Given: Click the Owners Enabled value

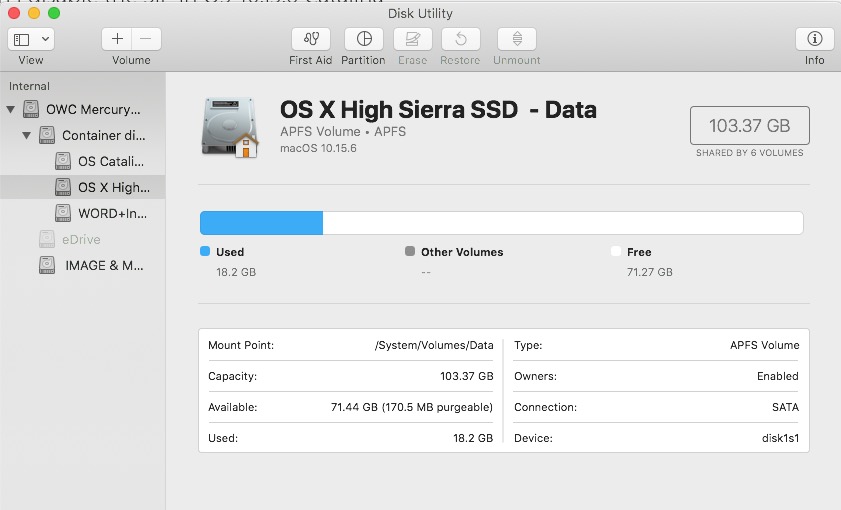Looking at the screenshot, I should click(x=778, y=376).
